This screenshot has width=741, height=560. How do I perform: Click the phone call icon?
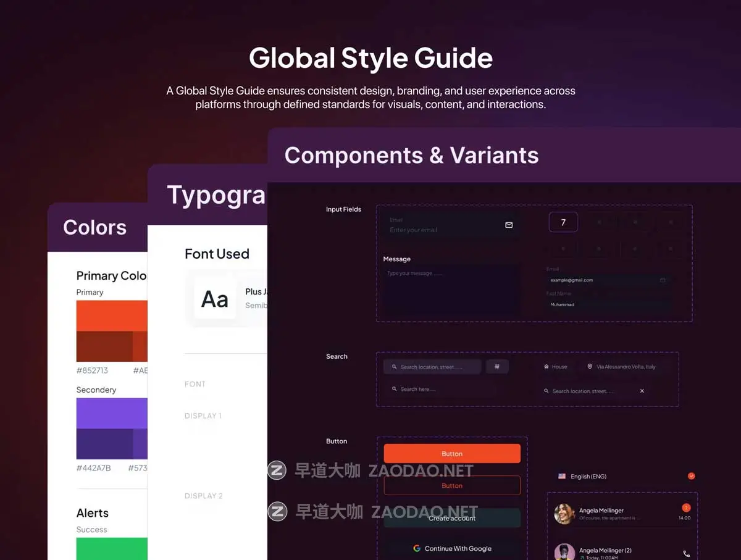click(686, 554)
